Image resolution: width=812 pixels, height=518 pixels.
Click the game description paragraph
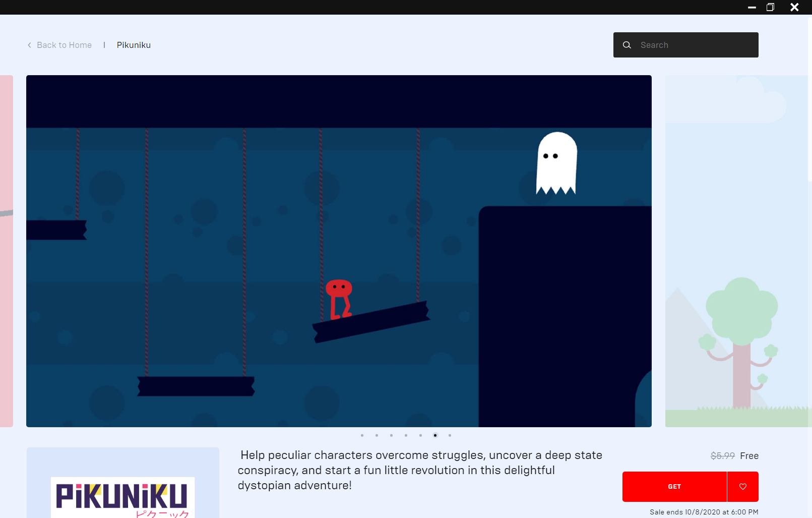tap(420, 470)
